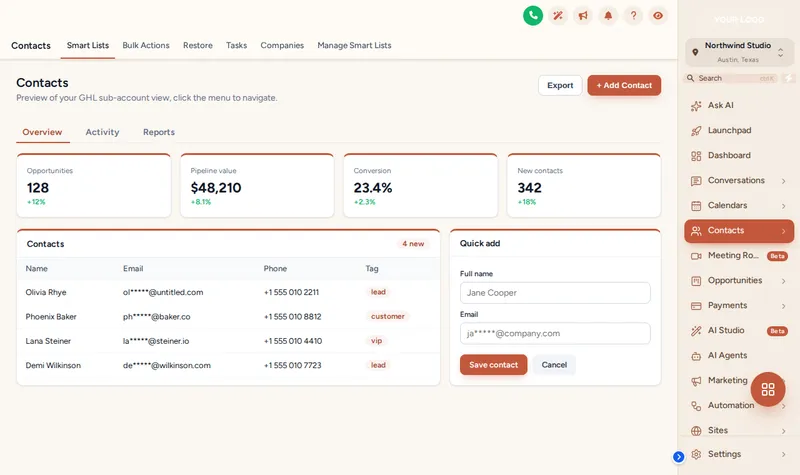The width and height of the screenshot is (800, 475).
Task: Click the Settings gear icon
Action: (696, 454)
